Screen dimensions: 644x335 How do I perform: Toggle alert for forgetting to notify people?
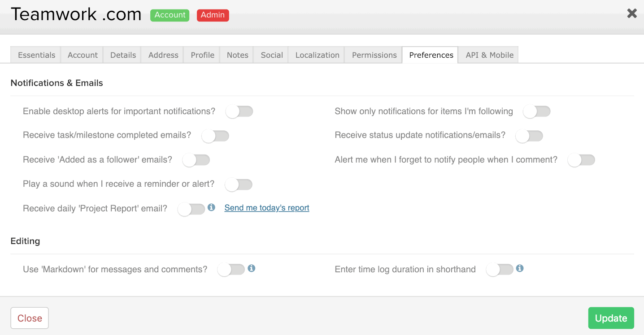click(581, 160)
